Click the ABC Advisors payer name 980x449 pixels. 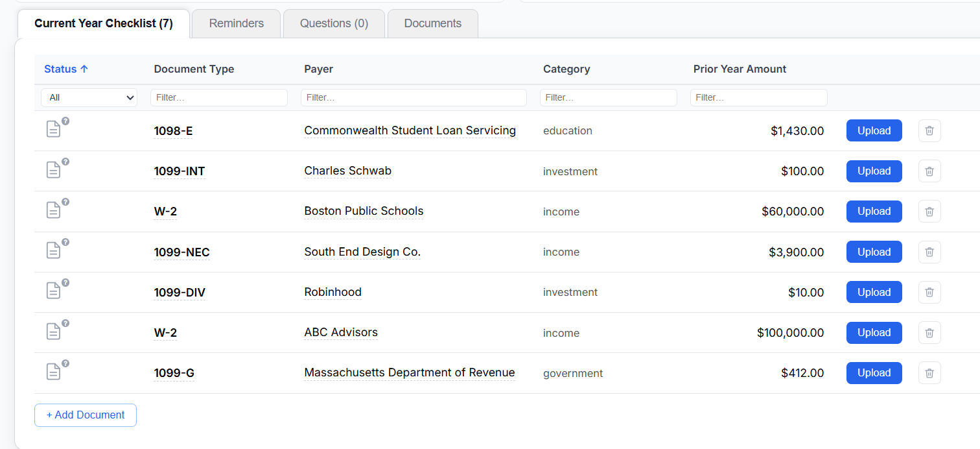341,332
